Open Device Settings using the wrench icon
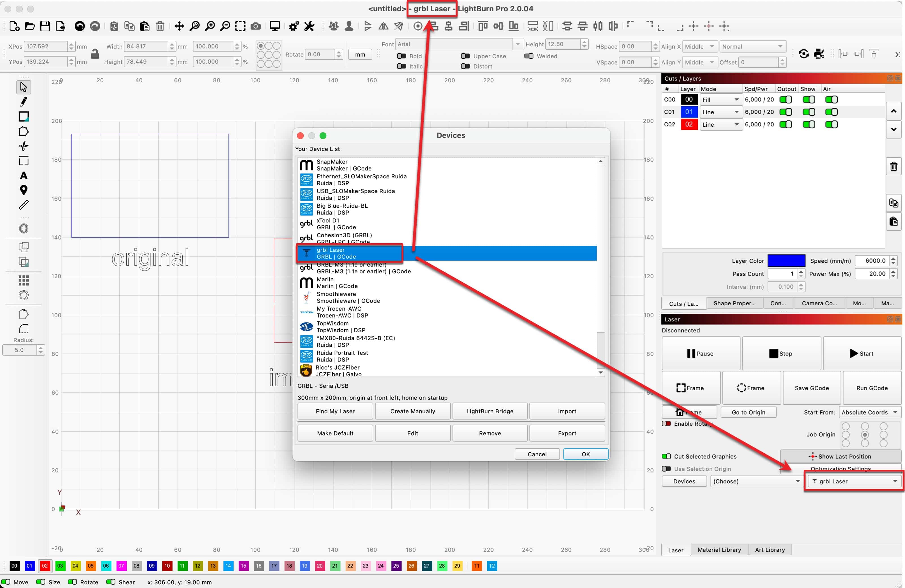Viewport: 905px width, 588px height. pos(309,26)
